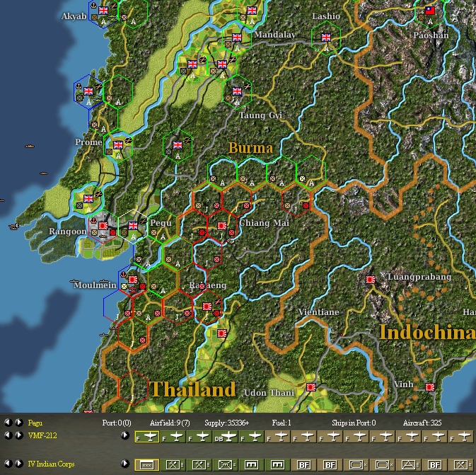The width and height of the screenshot is (476, 475).
Task: Select the tan crossed-tools unit at row end
Action: point(462,464)
